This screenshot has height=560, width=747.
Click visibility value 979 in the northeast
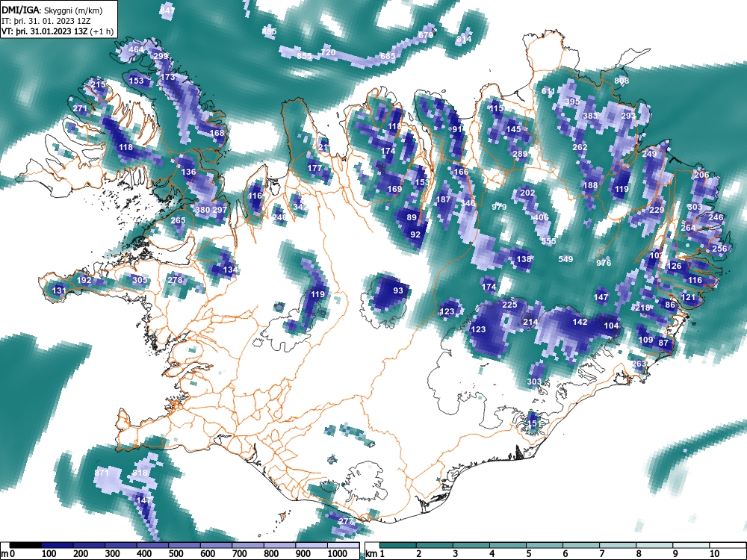coord(499,207)
